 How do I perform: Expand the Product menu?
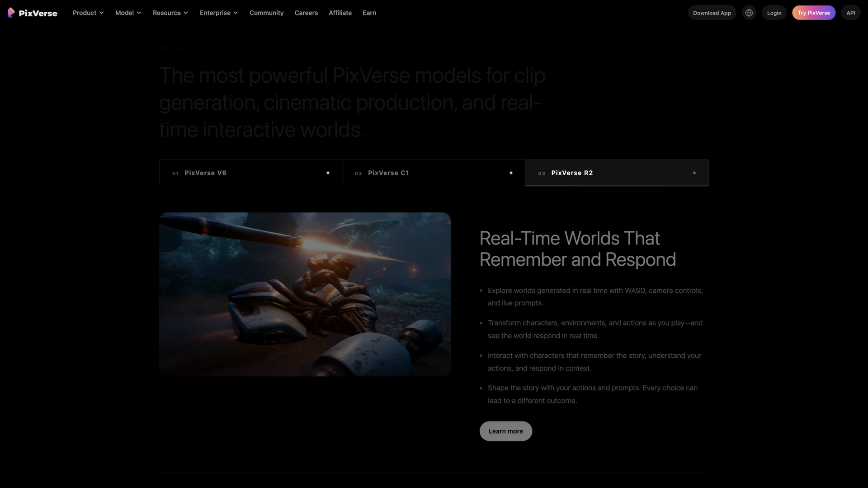pos(88,13)
